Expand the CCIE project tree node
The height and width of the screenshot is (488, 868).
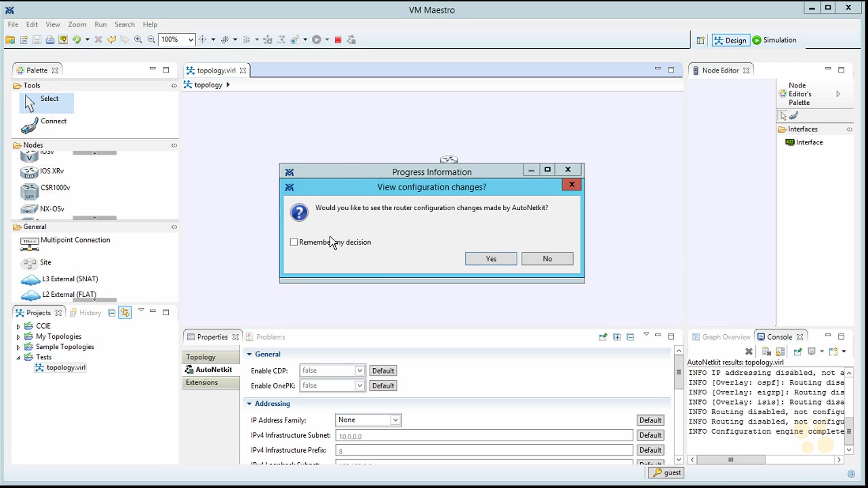coord(18,326)
